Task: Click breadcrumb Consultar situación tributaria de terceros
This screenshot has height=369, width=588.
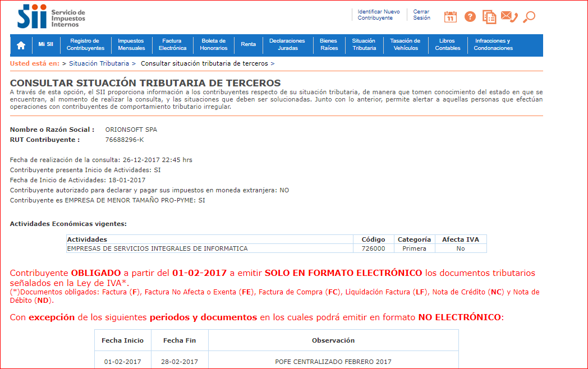Action: tap(204, 64)
